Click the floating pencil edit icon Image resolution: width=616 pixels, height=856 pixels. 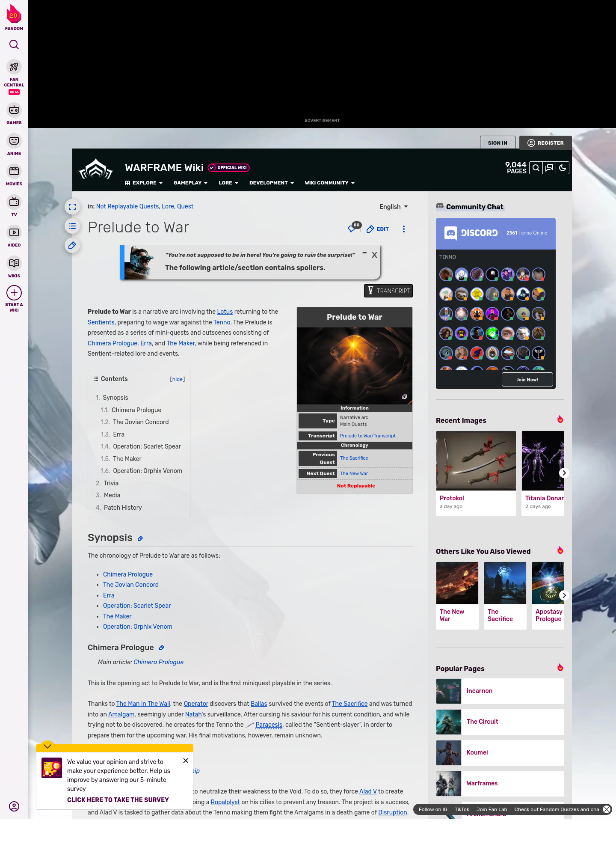point(72,245)
